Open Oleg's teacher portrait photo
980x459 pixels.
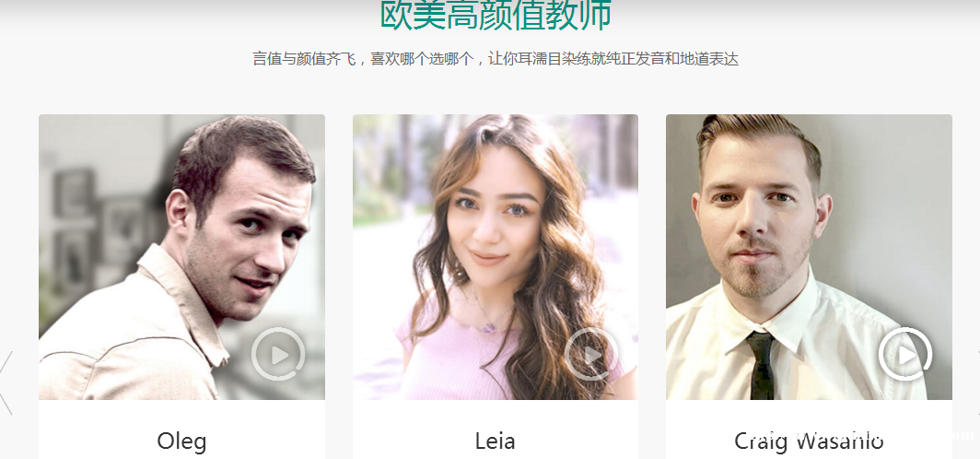point(181,257)
